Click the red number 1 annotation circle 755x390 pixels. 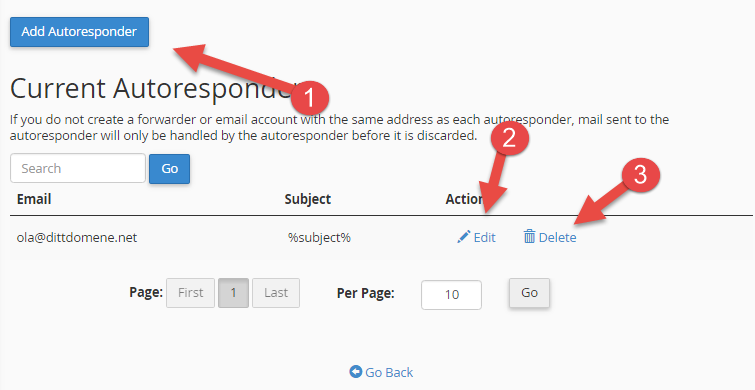[x=310, y=98]
